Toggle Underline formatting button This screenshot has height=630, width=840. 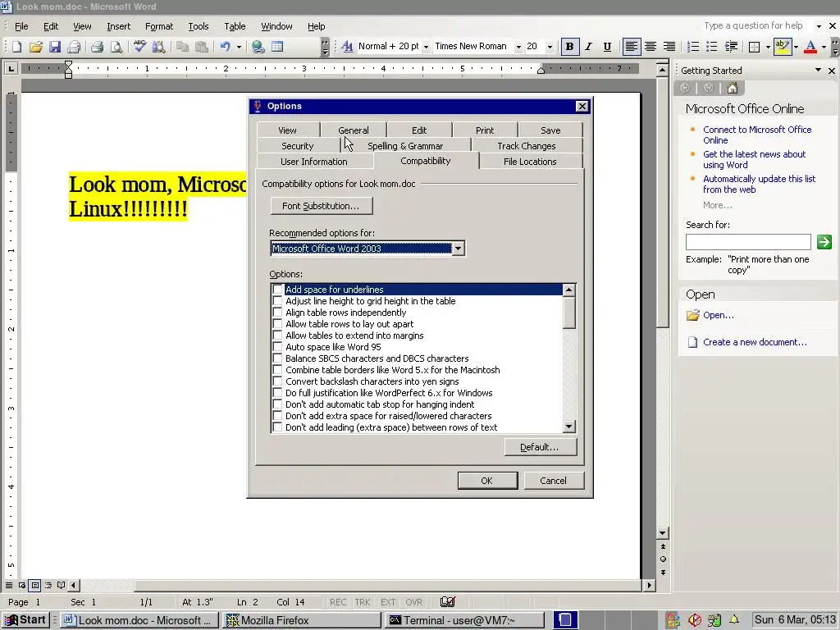(x=607, y=47)
